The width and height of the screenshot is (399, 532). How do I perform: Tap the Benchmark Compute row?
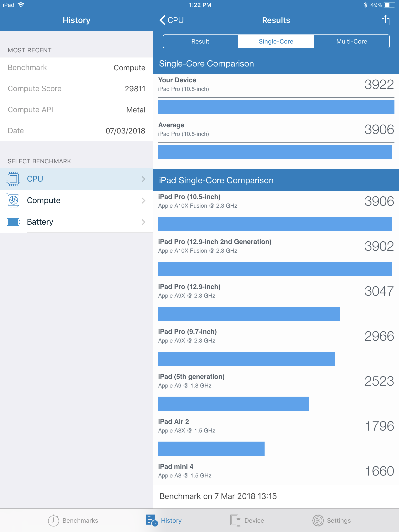[77, 68]
